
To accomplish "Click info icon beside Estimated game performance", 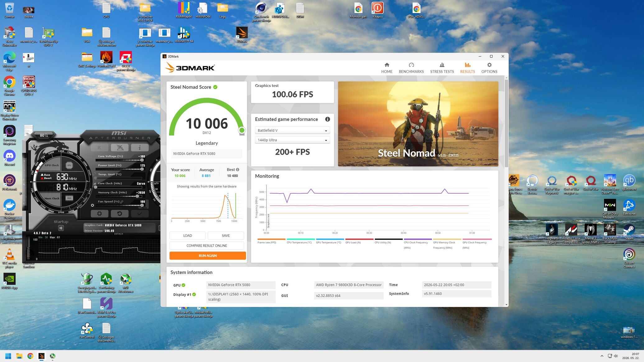I will tap(327, 119).
